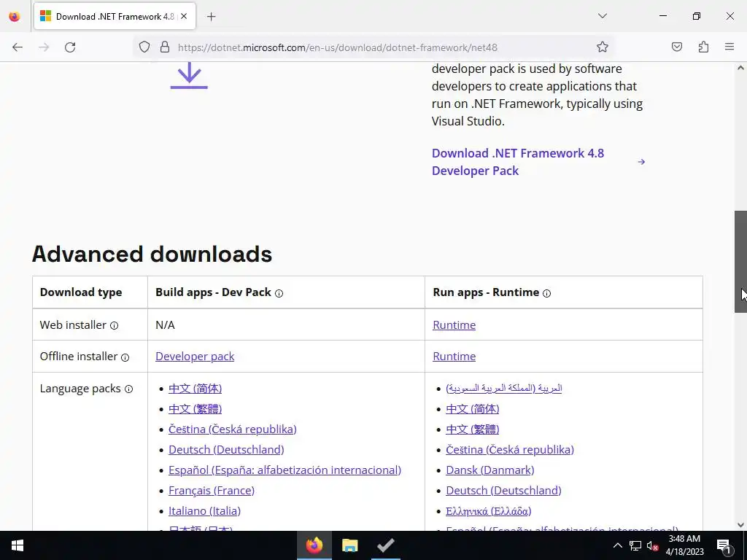The image size is (747, 560).
Task: Open Dansk (Danmark) language pack link
Action: point(490,470)
